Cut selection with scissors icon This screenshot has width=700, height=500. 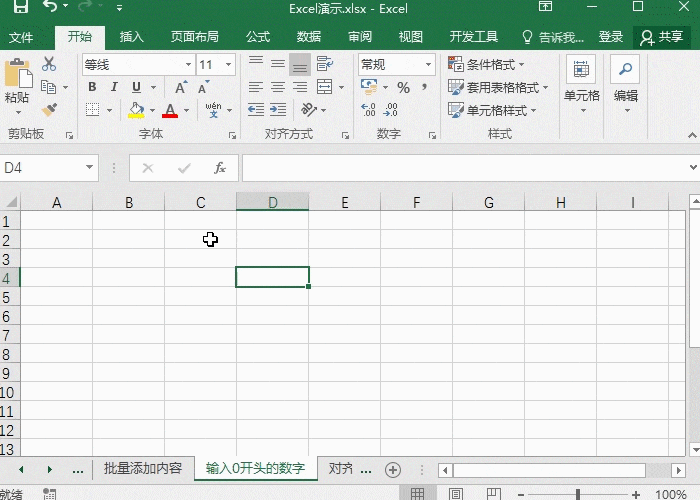(x=49, y=64)
